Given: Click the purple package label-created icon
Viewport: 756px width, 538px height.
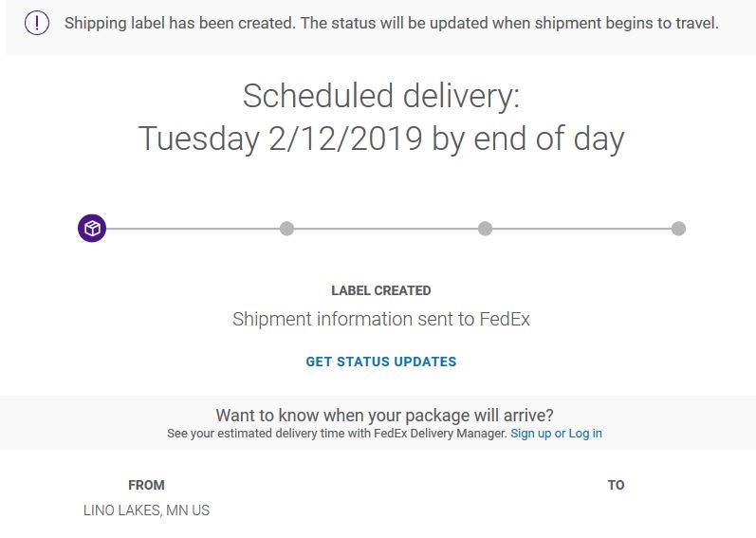Looking at the screenshot, I should (92, 229).
